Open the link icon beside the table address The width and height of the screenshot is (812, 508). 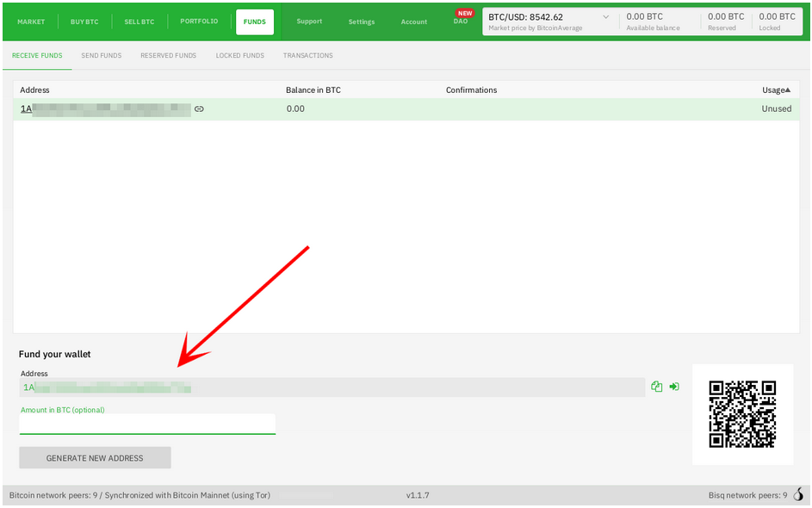(x=199, y=109)
